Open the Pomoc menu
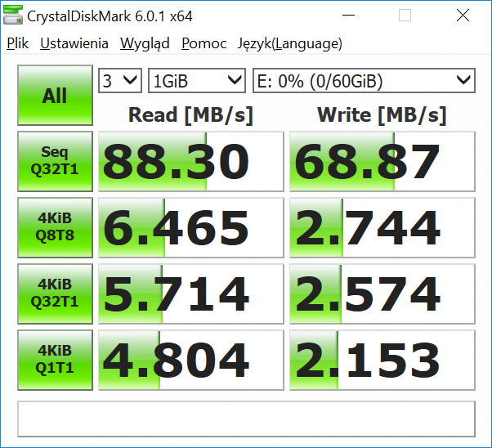 (204, 43)
